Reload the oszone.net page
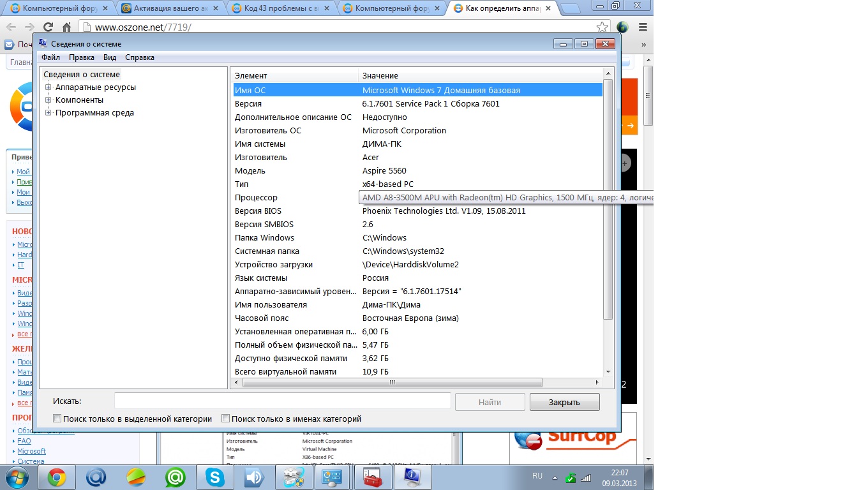 tap(48, 27)
